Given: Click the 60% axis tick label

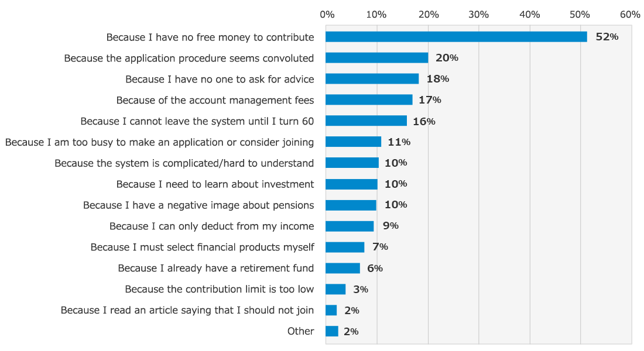Looking at the screenshot, I should [x=631, y=15].
